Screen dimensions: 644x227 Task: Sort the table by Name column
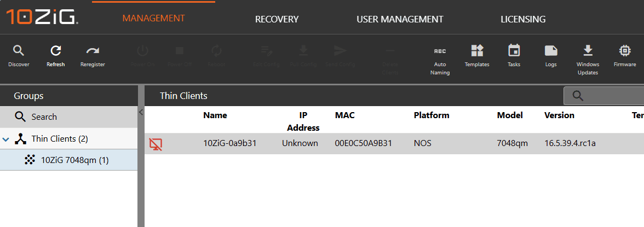tap(215, 115)
